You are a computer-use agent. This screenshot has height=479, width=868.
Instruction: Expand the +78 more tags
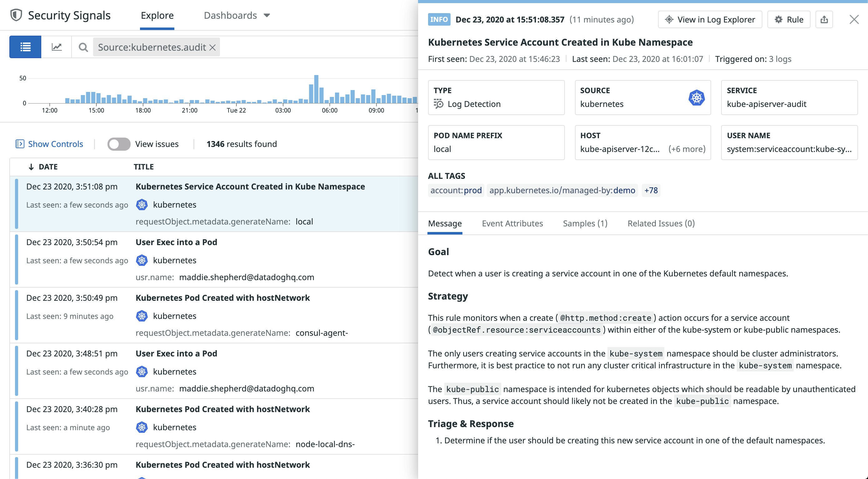point(651,190)
